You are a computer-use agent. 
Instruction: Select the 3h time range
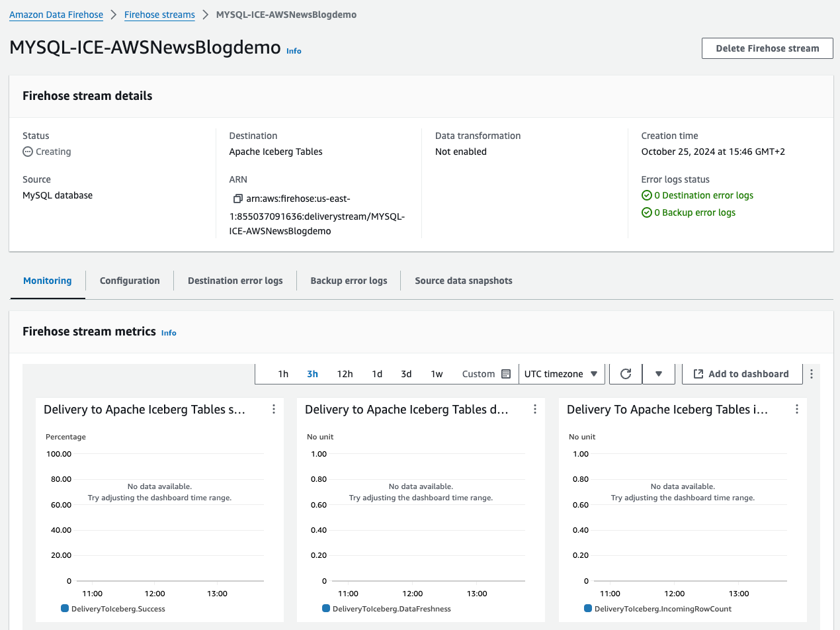[312, 374]
